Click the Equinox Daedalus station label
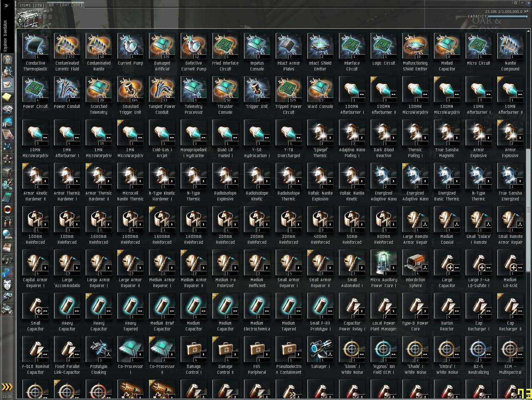532x400 pixels. [x=5, y=35]
